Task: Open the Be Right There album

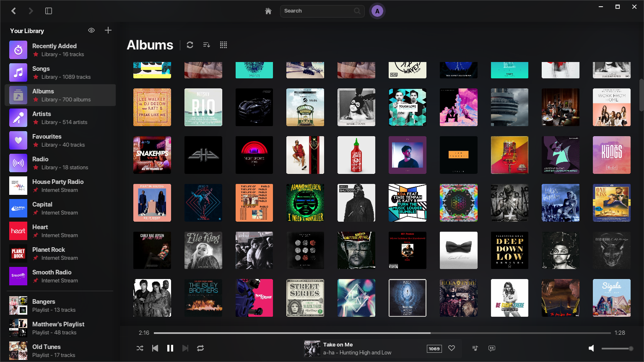Action: click(x=509, y=298)
